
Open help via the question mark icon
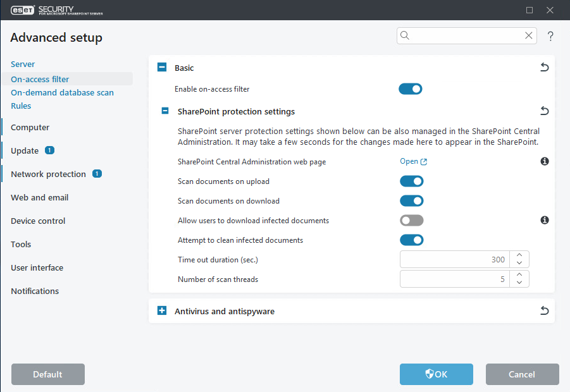click(x=550, y=37)
